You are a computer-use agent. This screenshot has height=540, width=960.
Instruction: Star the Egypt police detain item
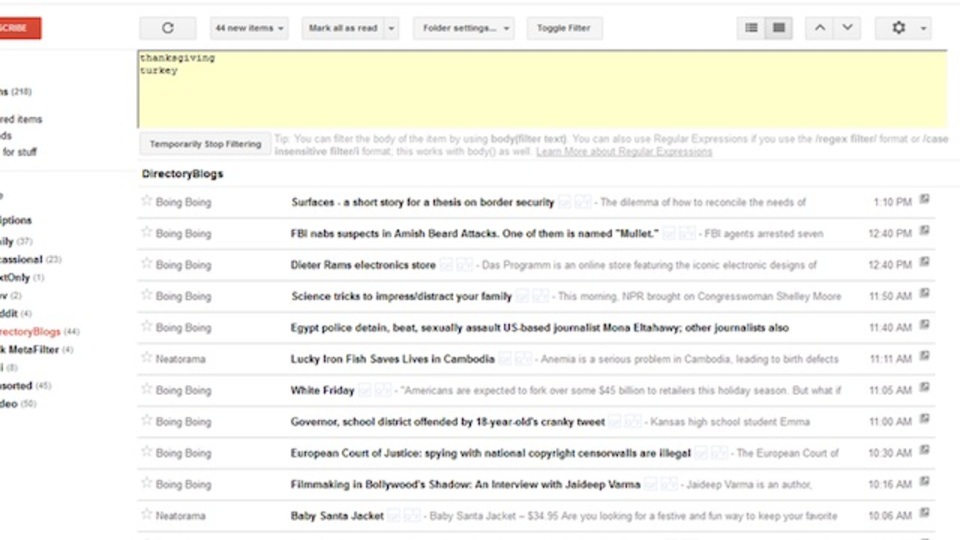[x=146, y=326]
